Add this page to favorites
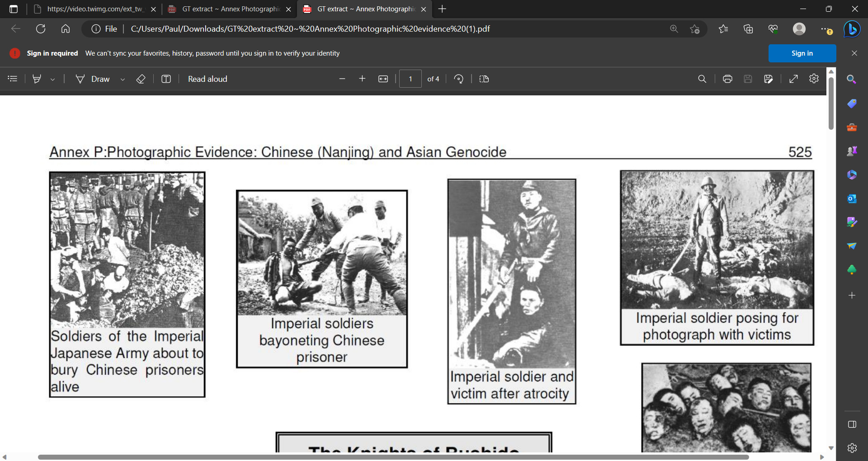The width and height of the screenshot is (868, 461). click(x=695, y=29)
